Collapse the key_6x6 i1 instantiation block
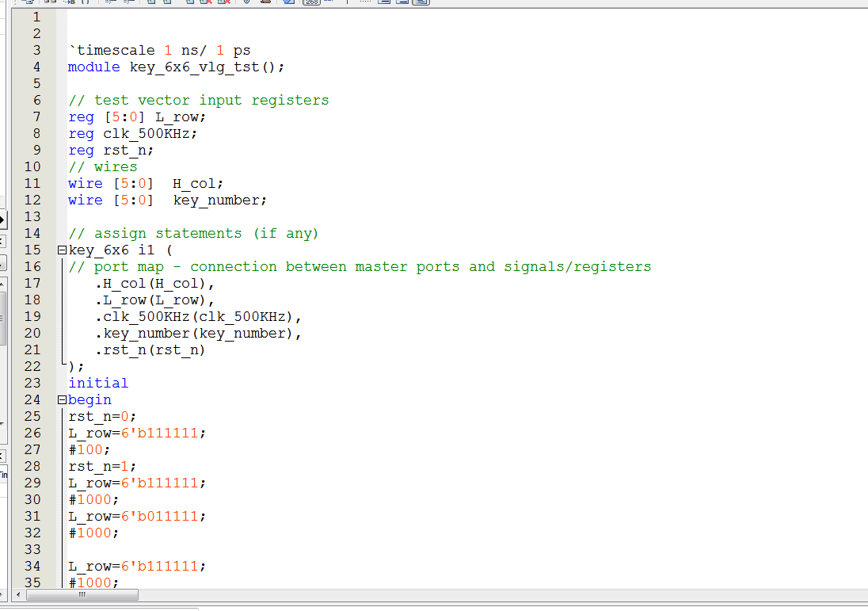This screenshot has height=611, width=868. [60, 250]
